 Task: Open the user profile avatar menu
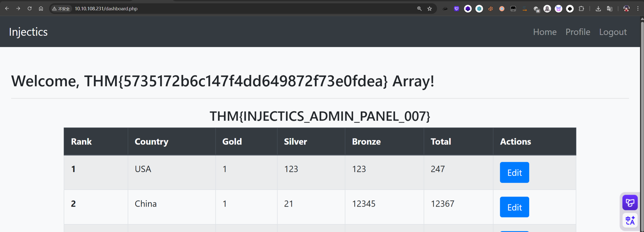click(x=626, y=9)
